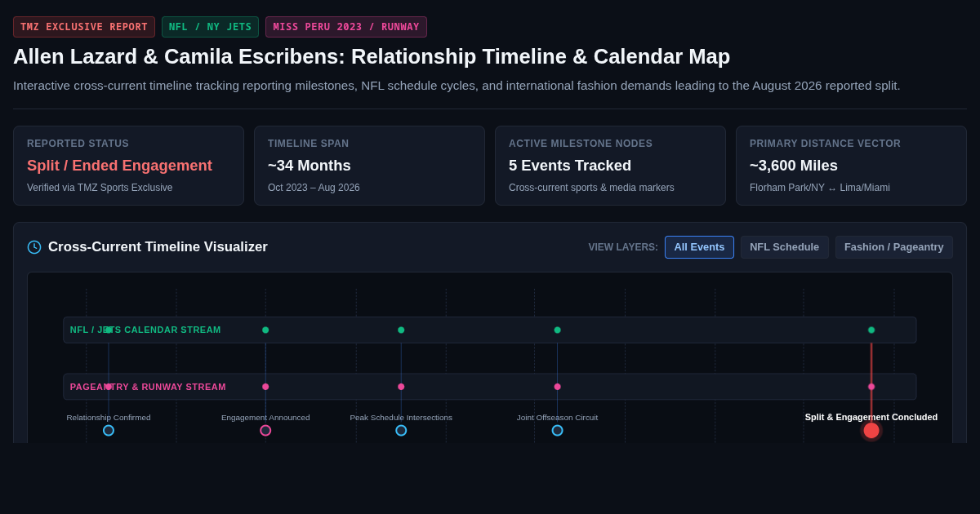The height and width of the screenshot is (514, 980).
Task: Click the green NFL stream dot above Engagement Announced
Action: (265, 330)
